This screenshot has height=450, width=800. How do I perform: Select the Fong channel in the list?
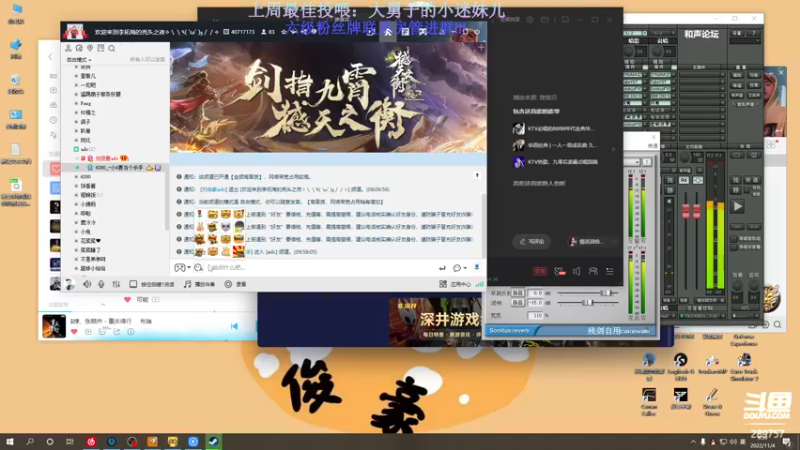pyautogui.click(x=85, y=104)
